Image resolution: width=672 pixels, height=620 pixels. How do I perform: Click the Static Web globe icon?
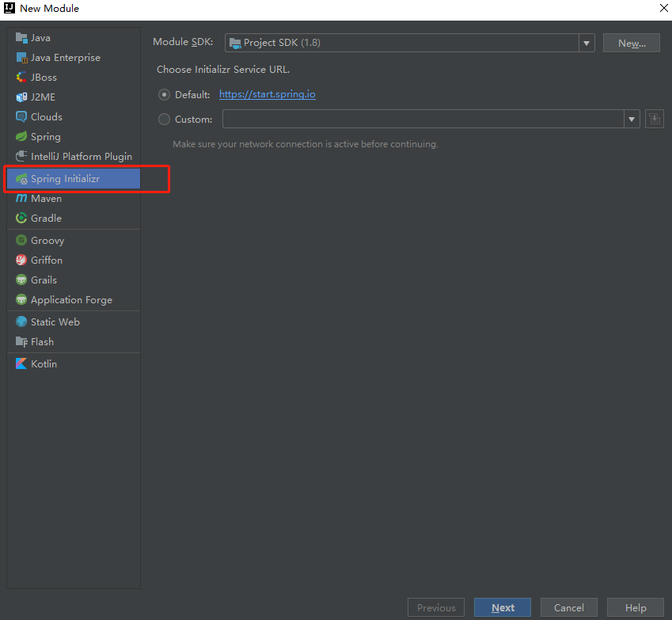coord(21,321)
